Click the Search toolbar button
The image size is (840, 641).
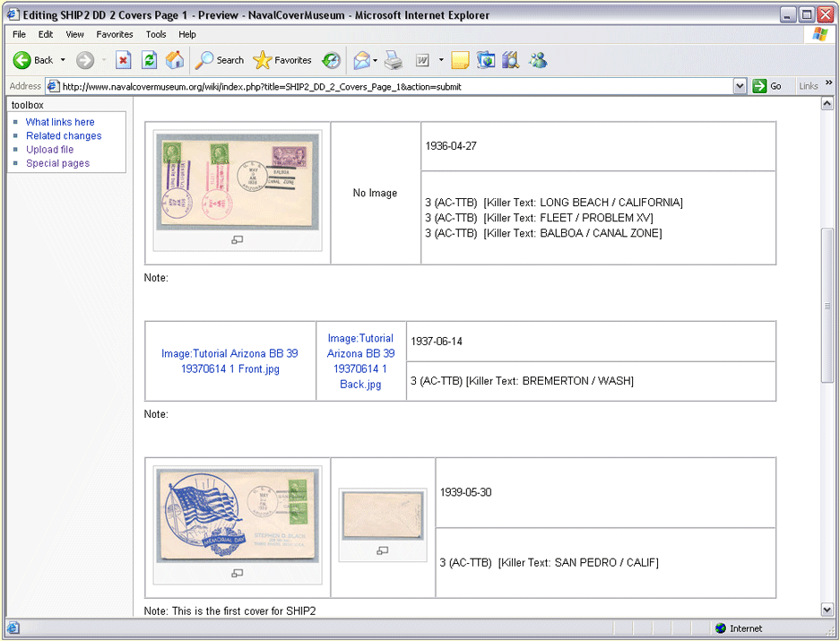click(x=220, y=60)
